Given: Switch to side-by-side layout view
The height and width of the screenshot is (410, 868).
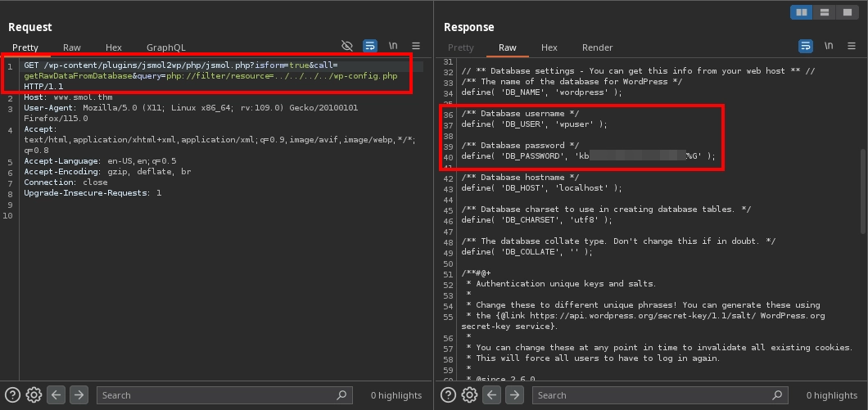Looking at the screenshot, I should point(801,12).
